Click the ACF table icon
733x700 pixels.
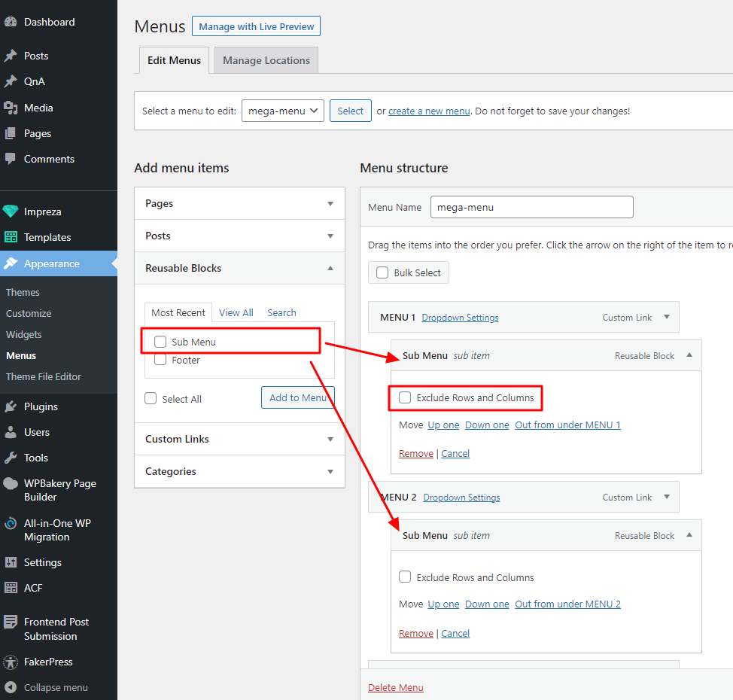pos(11,588)
